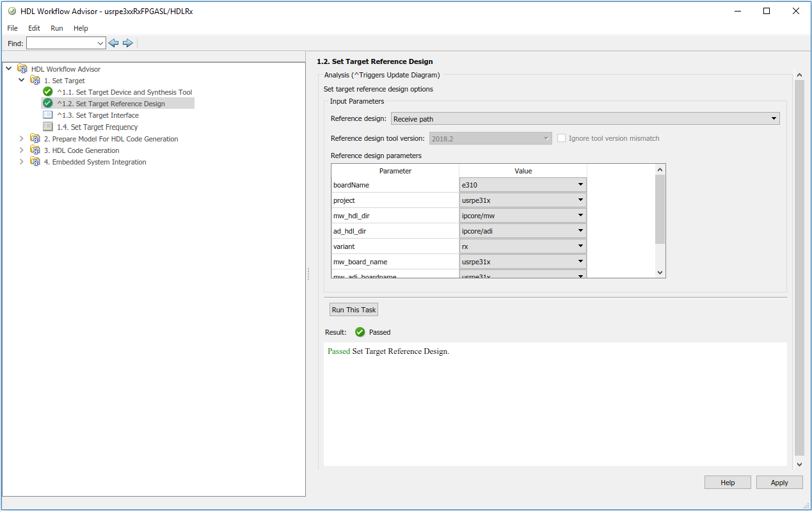The width and height of the screenshot is (812, 512).
Task: Open the variant value dropdown
Action: tap(580, 246)
